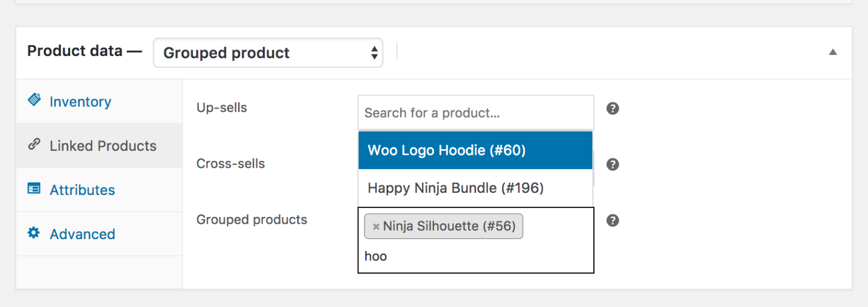Click the Grouped products field label

[x=251, y=220]
